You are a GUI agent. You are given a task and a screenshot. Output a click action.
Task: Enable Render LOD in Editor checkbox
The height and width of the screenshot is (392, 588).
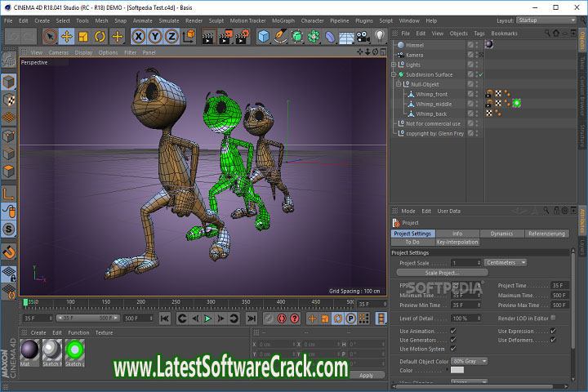point(553,318)
